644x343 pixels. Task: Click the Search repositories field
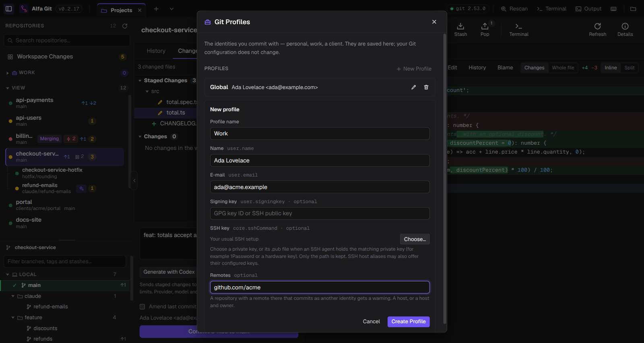point(67,40)
